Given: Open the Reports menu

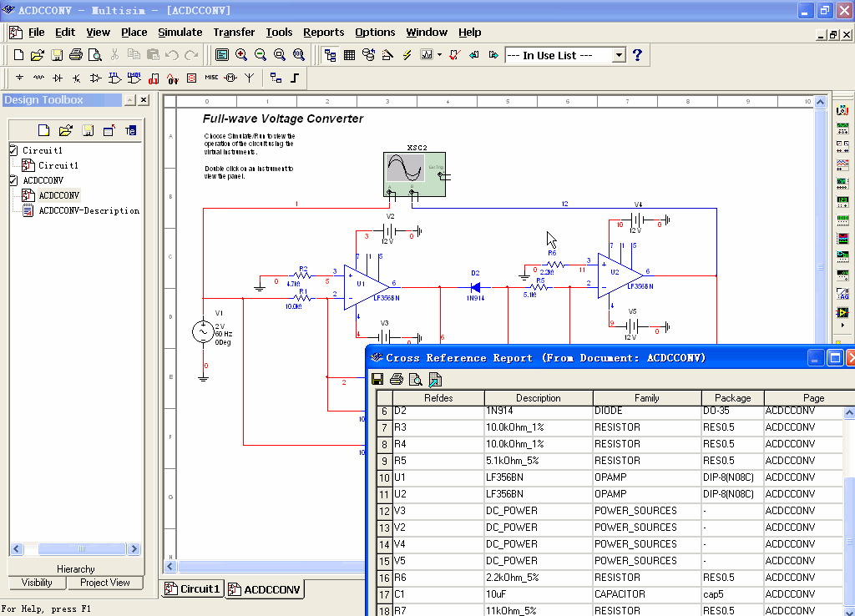Looking at the screenshot, I should click(x=323, y=33).
